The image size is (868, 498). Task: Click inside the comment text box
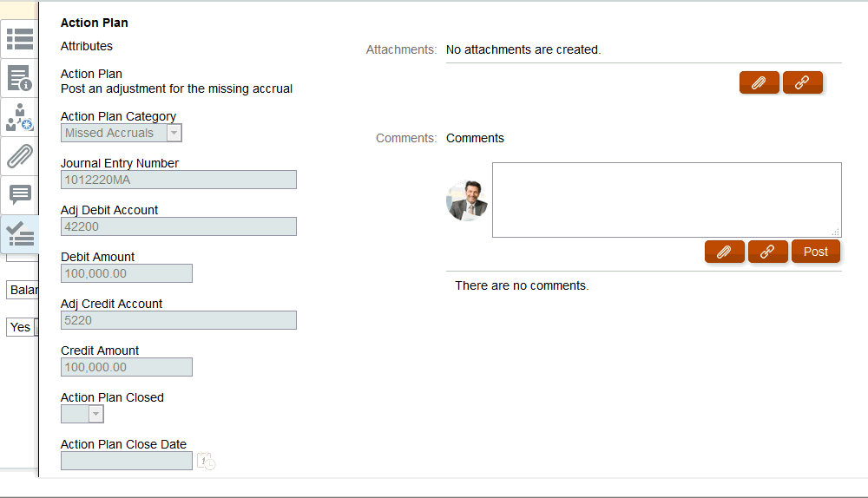click(x=666, y=200)
